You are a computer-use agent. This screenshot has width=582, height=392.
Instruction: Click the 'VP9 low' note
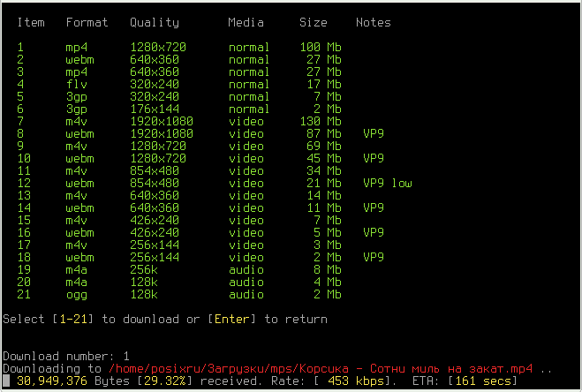pos(388,183)
